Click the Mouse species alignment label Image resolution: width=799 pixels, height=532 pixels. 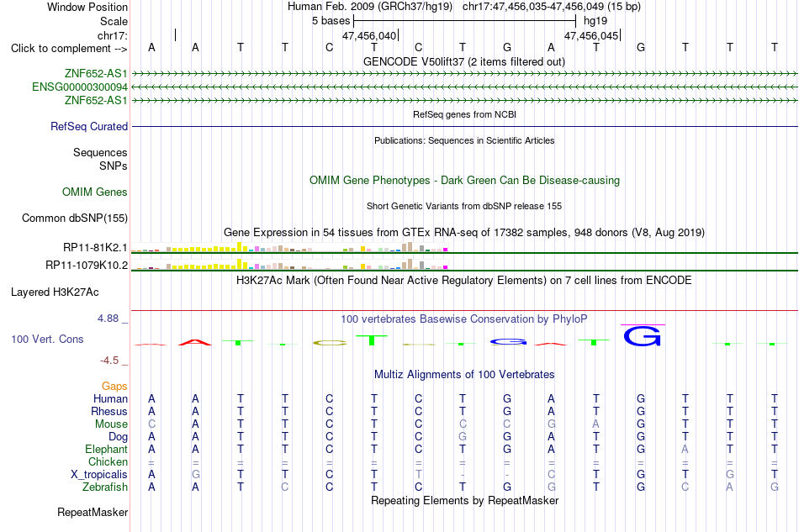point(111,424)
